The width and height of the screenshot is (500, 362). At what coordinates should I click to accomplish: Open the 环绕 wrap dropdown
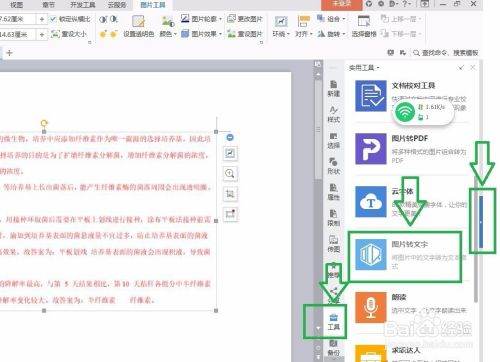(x=281, y=34)
